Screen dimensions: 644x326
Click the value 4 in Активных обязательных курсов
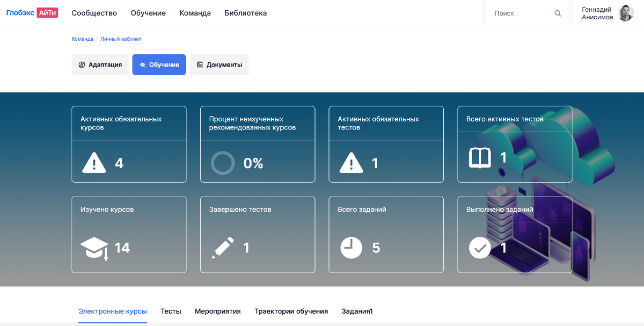click(x=119, y=163)
